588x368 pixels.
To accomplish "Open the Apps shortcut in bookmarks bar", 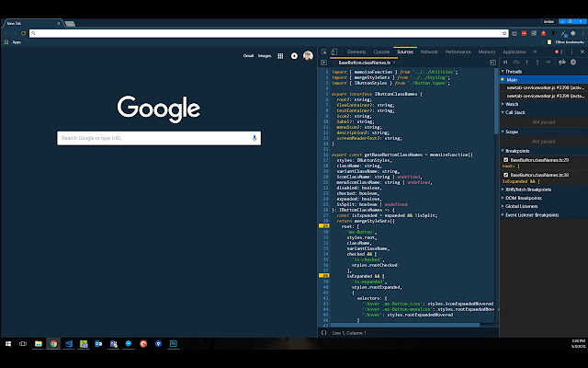I will (x=13, y=42).
